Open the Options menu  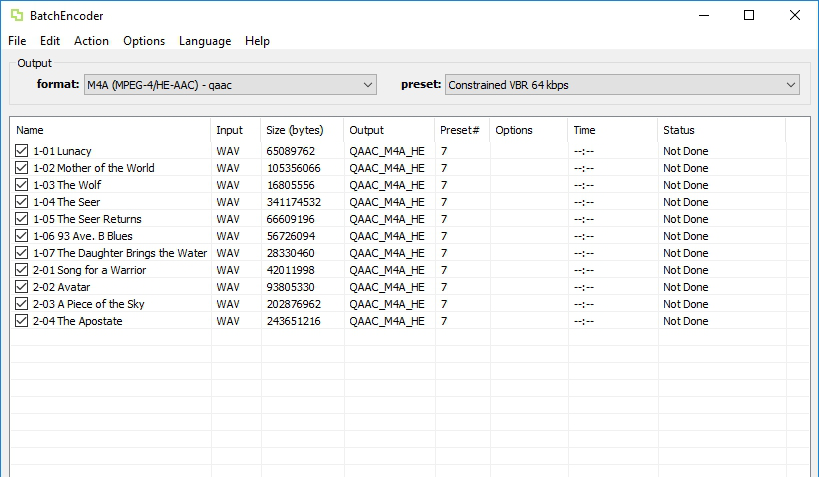144,41
